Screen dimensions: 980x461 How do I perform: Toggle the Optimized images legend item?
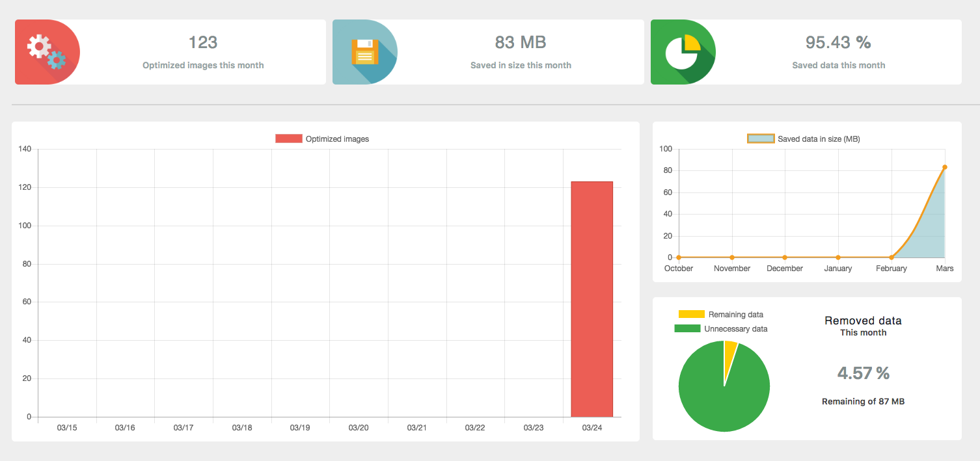coord(322,138)
